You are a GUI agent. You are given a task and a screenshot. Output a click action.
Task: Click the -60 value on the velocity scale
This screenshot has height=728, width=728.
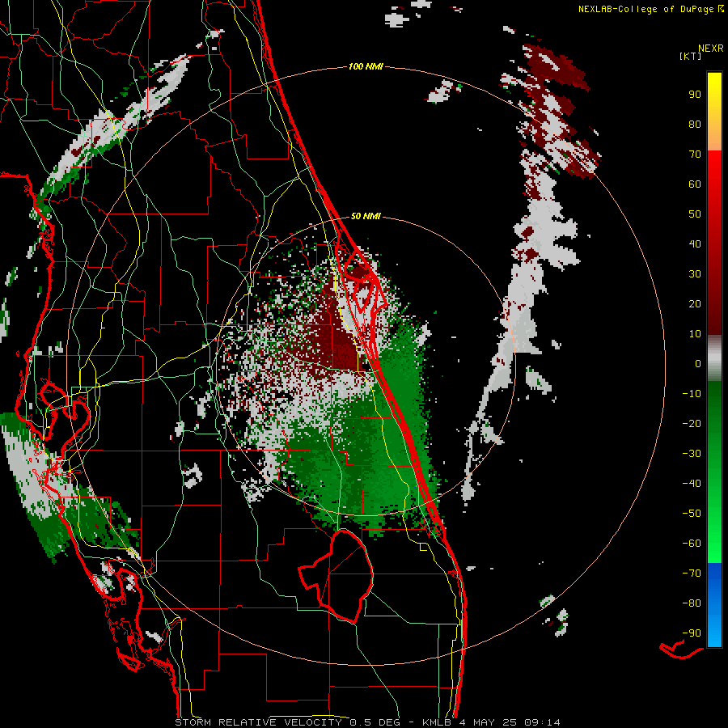[692, 544]
